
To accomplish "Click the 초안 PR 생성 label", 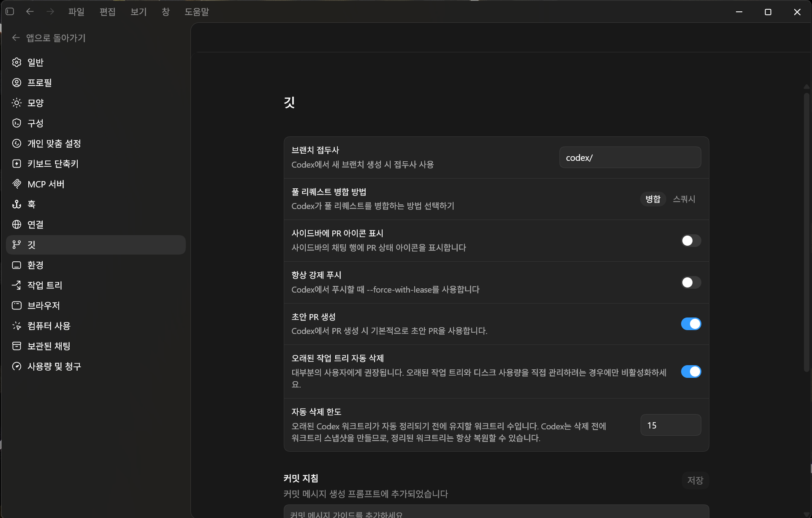I will click(313, 317).
